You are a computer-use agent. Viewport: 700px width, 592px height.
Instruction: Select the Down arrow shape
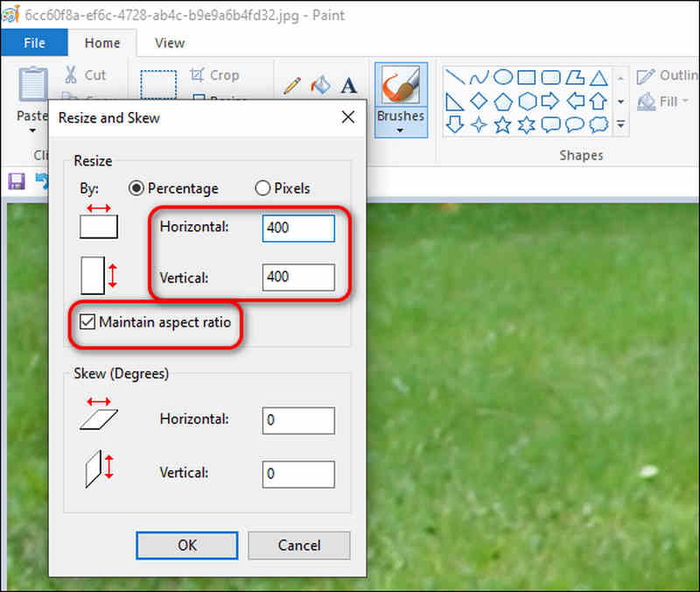[455, 124]
